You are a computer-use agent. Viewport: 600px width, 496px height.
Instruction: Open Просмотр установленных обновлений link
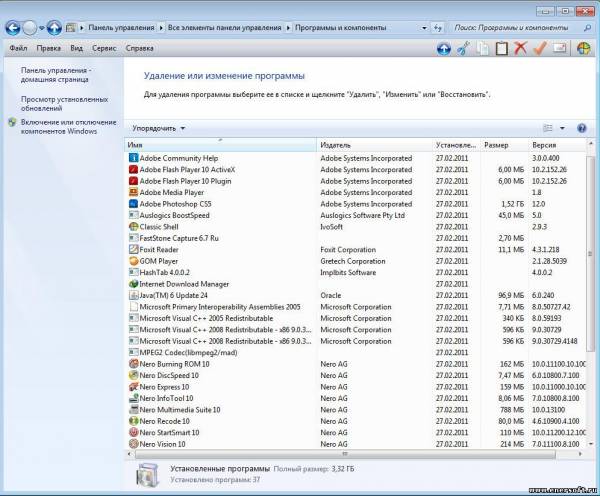[x=64, y=104]
